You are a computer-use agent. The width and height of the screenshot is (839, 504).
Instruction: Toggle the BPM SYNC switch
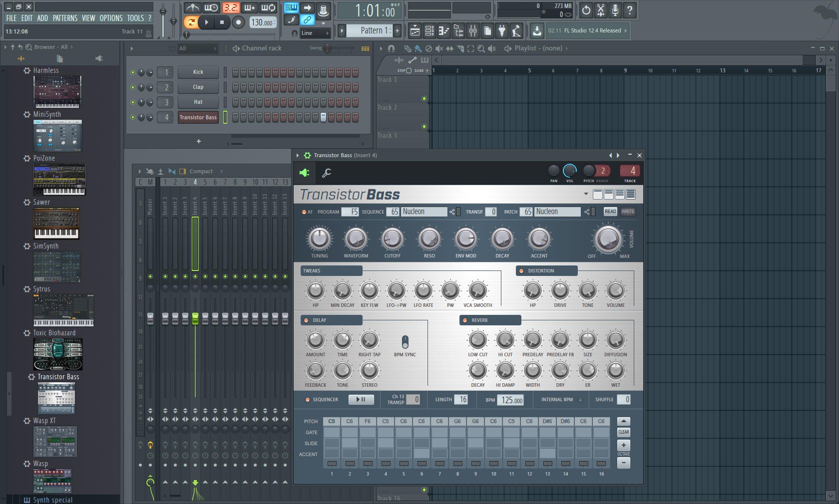coord(405,342)
